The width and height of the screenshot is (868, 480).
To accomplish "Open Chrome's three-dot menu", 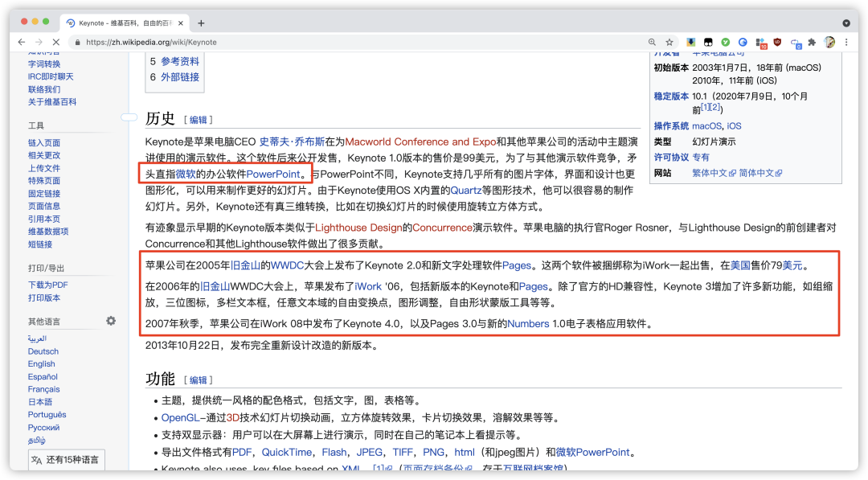I will pyautogui.click(x=845, y=42).
